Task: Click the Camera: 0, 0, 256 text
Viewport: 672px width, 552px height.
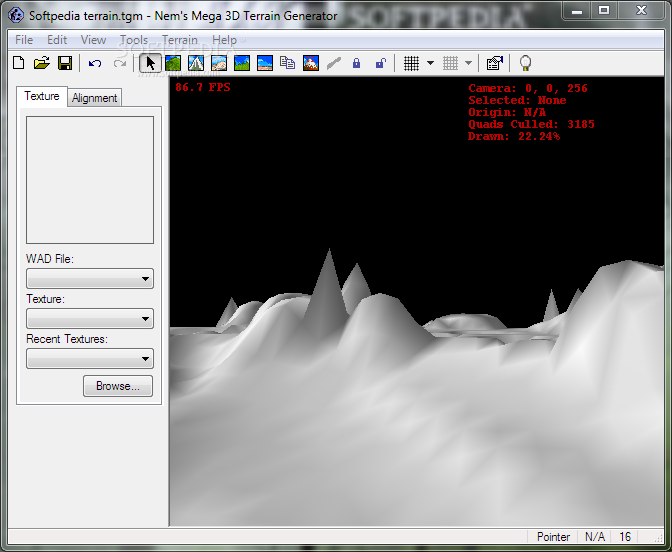Action: pos(528,88)
